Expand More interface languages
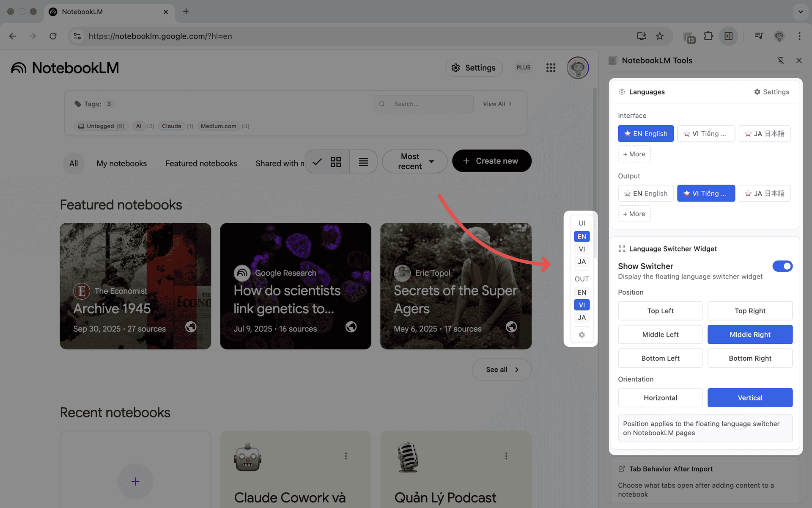This screenshot has height=508, width=812. (x=634, y=154)
